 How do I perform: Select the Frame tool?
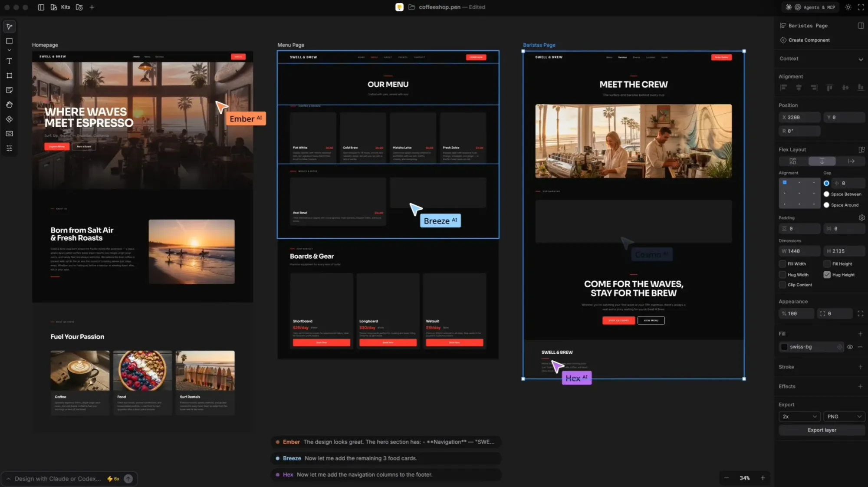click(9, 76)
